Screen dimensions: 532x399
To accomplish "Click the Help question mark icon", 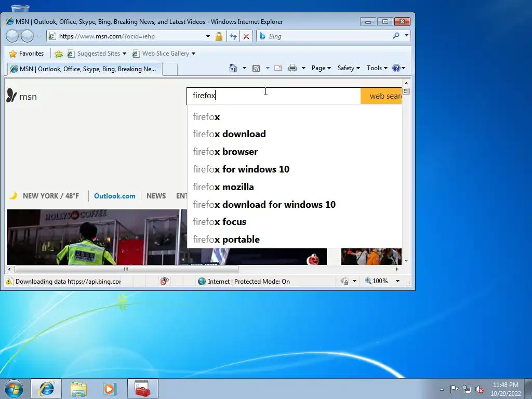I will [396, 68].
